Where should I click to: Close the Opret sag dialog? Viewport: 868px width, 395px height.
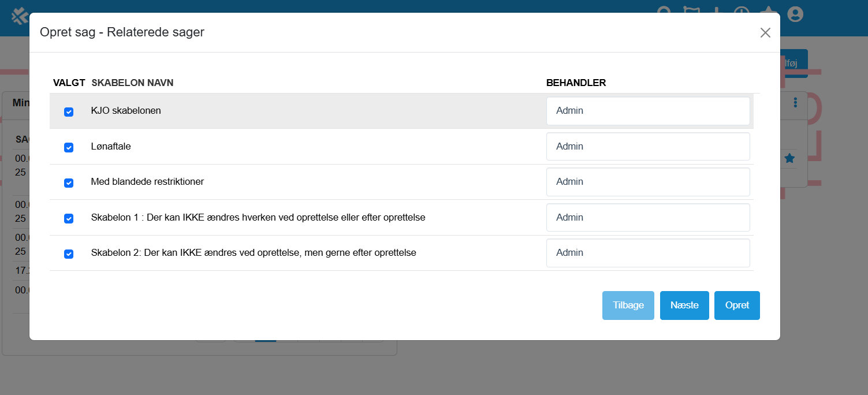point(765,33)
